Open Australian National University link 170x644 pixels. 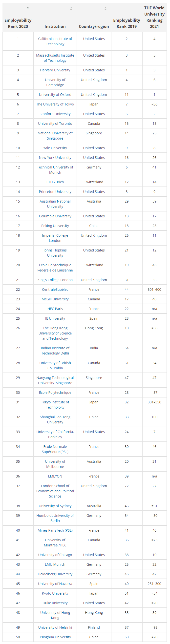point(55,204)
